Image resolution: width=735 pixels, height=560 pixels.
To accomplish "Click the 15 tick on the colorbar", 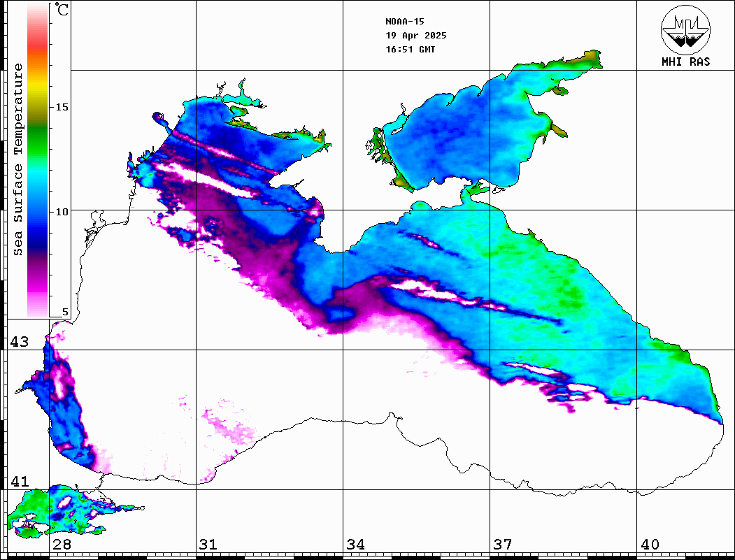I will click(62, 107).
